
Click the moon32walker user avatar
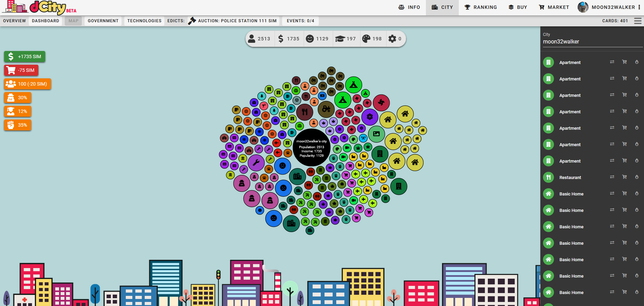pos(583,7)
